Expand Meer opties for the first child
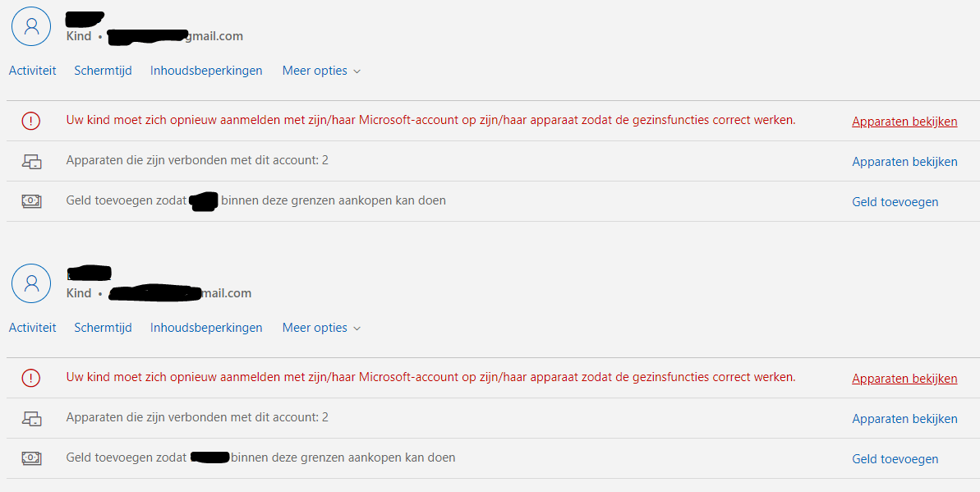 [x=321, y=71]
